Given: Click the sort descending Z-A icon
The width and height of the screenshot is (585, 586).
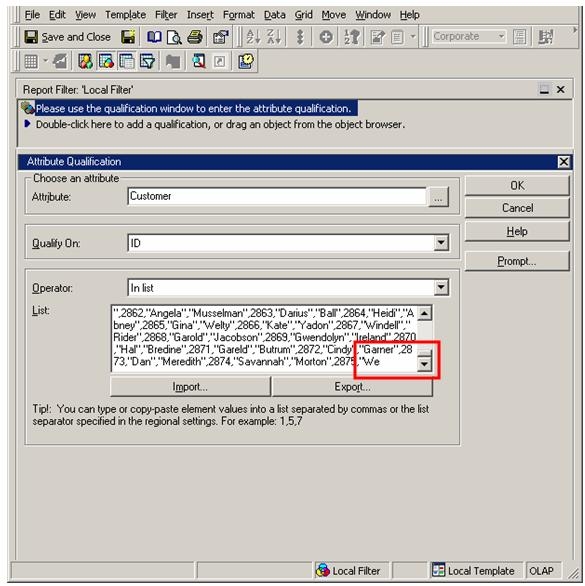Looking at the screenshot, I should pos(274,37).
